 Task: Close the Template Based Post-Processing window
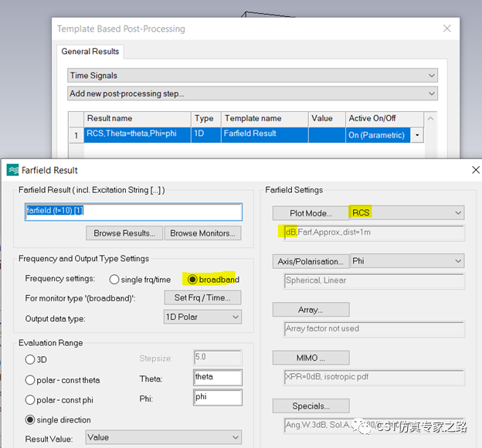pos(447,29)
